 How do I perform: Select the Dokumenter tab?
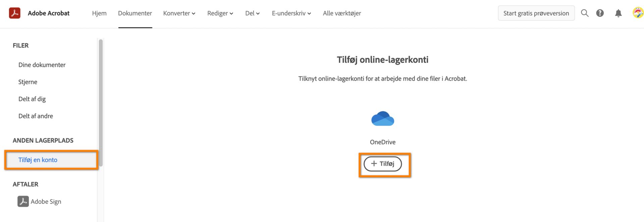tap(135, 13)
